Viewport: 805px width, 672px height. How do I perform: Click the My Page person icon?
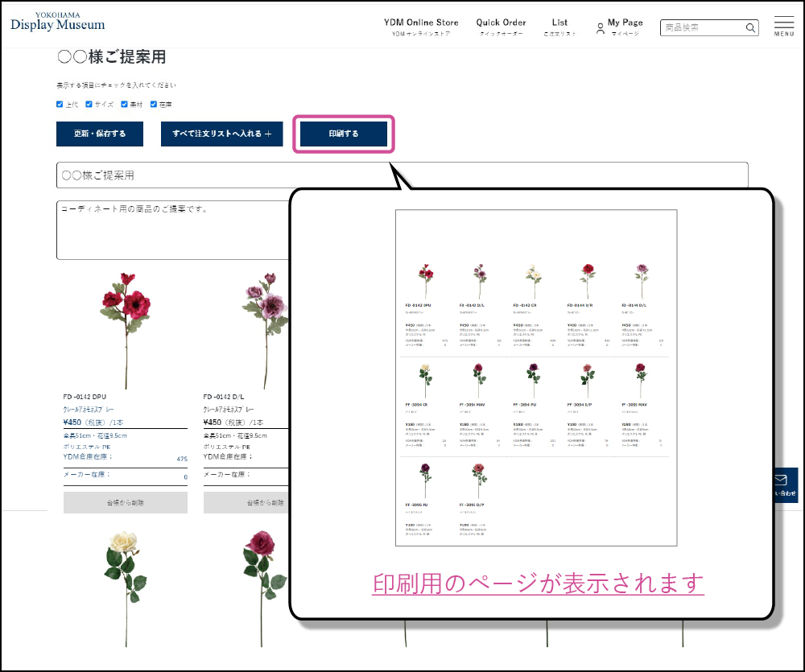point(601,28)
